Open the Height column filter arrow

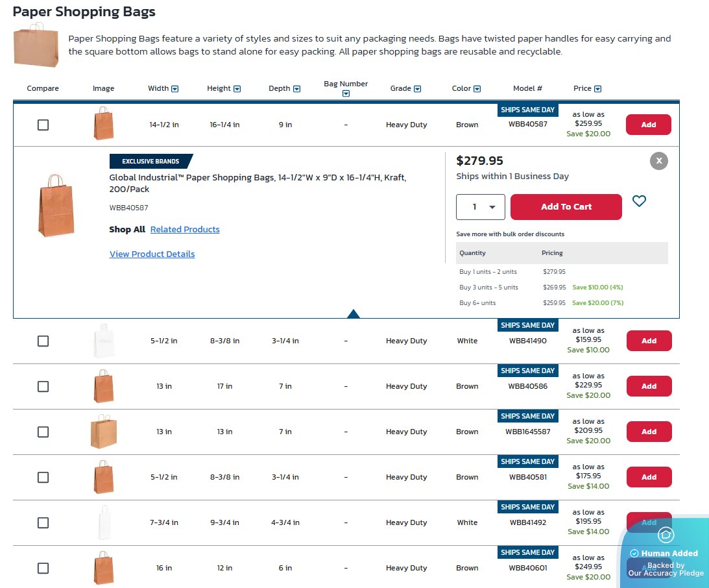pos(237,89)
